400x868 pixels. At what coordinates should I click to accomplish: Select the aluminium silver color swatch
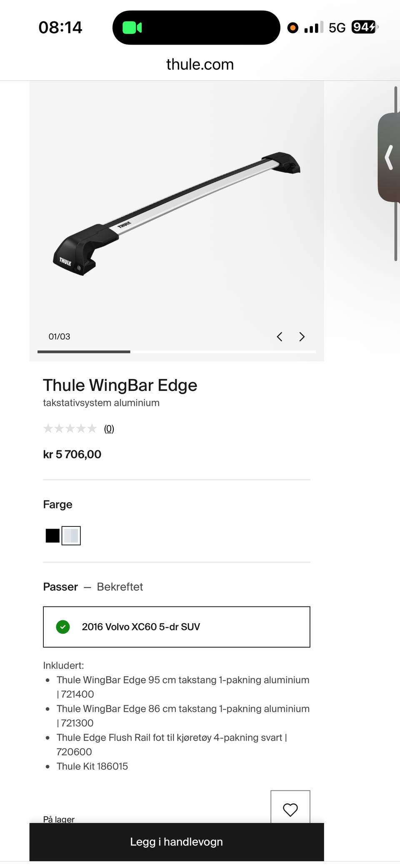[x=71, y=536]
